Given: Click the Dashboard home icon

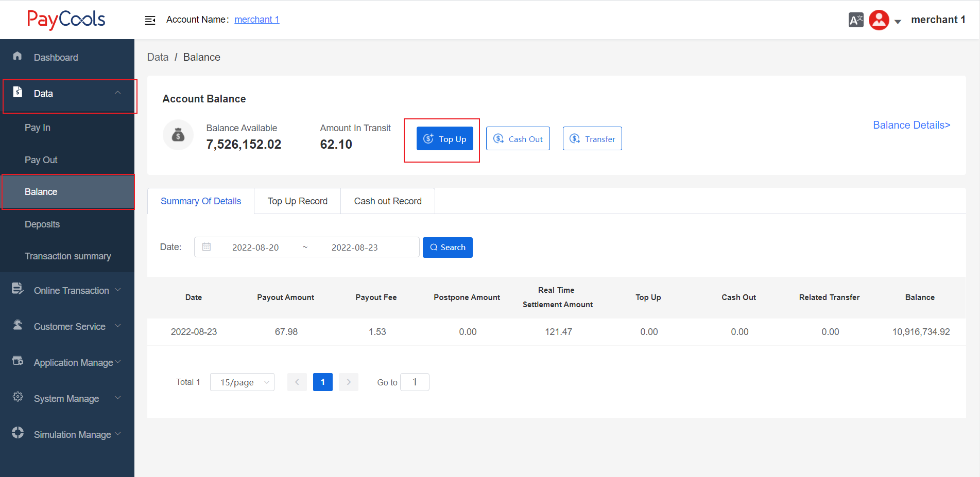Looking at the screenshot, I should tap(18, 56).
